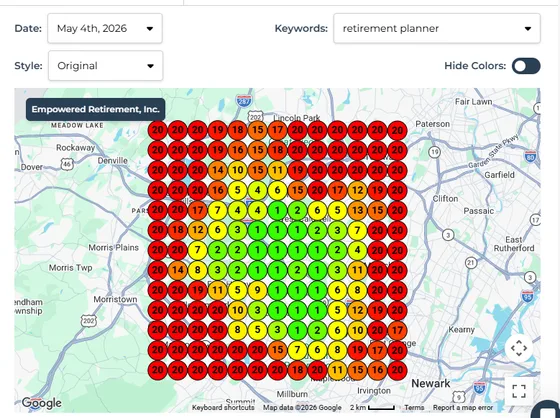This screenshot has width=560, height=418.
Task: Click the Route 21 shield icon
Action: (471, 263)
